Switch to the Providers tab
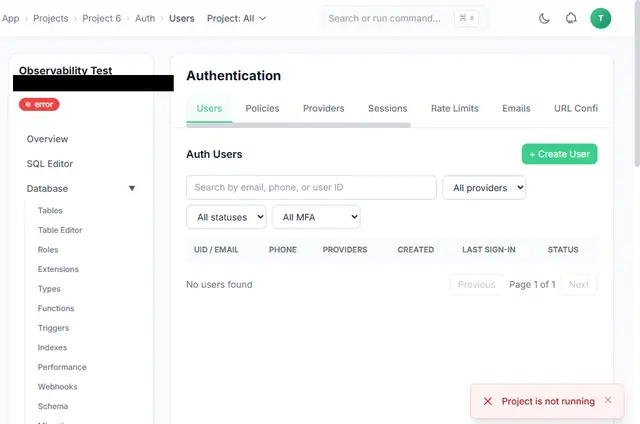This screenshot has width=640, height=424. tap(323, 109)
